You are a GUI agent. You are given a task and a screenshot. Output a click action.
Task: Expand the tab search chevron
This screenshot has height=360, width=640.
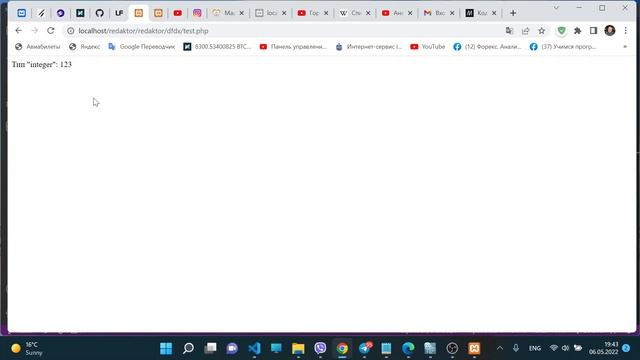tap(556, 8)
